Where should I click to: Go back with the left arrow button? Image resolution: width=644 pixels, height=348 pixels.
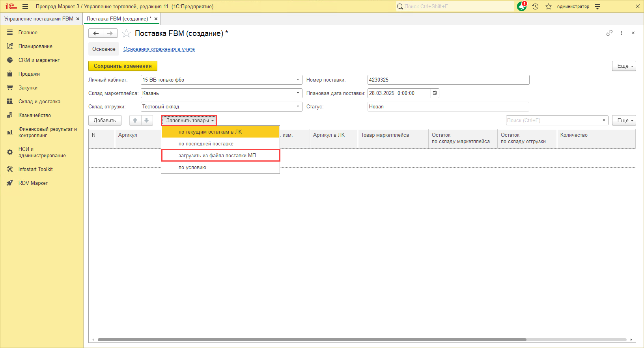[x=96, y=33]
